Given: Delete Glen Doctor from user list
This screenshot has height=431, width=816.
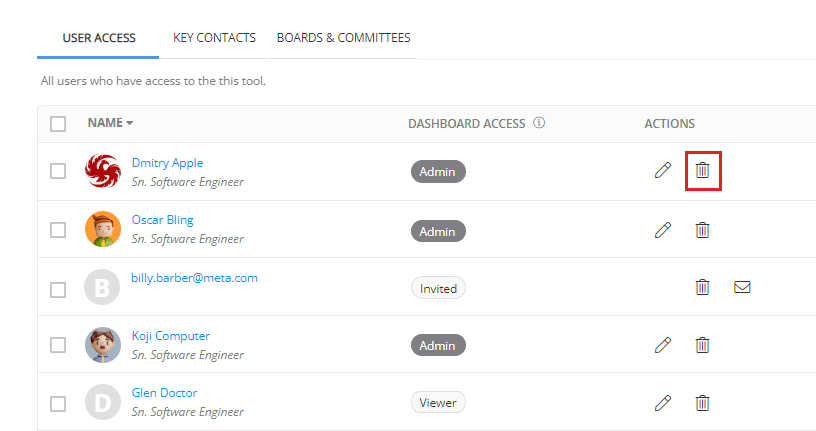Looking at the screenshot, I should tap(703, 403).
